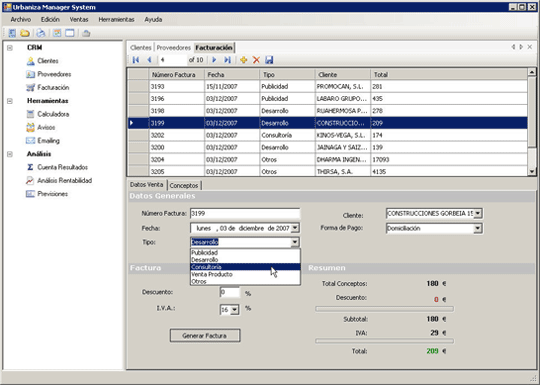Delete the current invoice record
Screen dimensions: 540x385
(x=256, y=60)
